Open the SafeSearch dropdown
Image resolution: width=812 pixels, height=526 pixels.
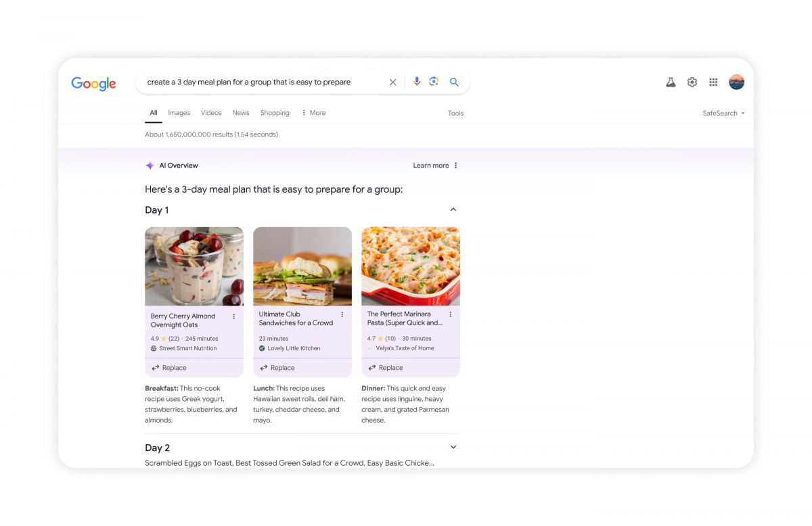coord(723,113)
